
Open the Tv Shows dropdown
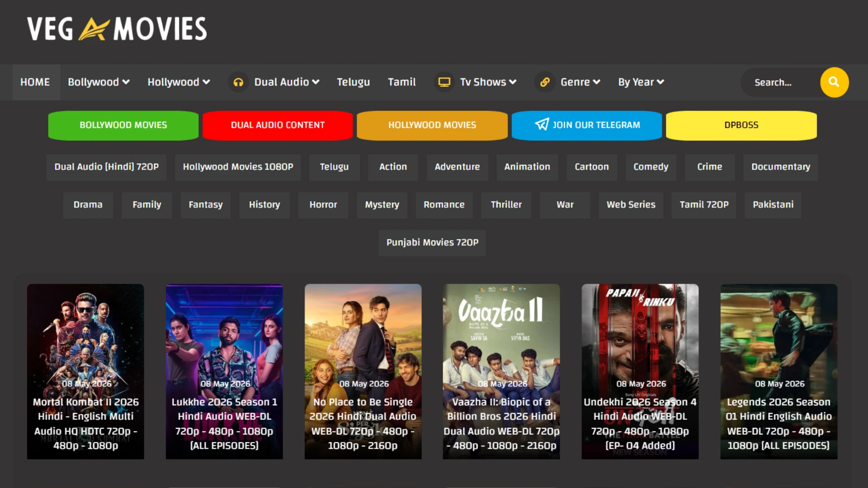(x=488, y=82)
